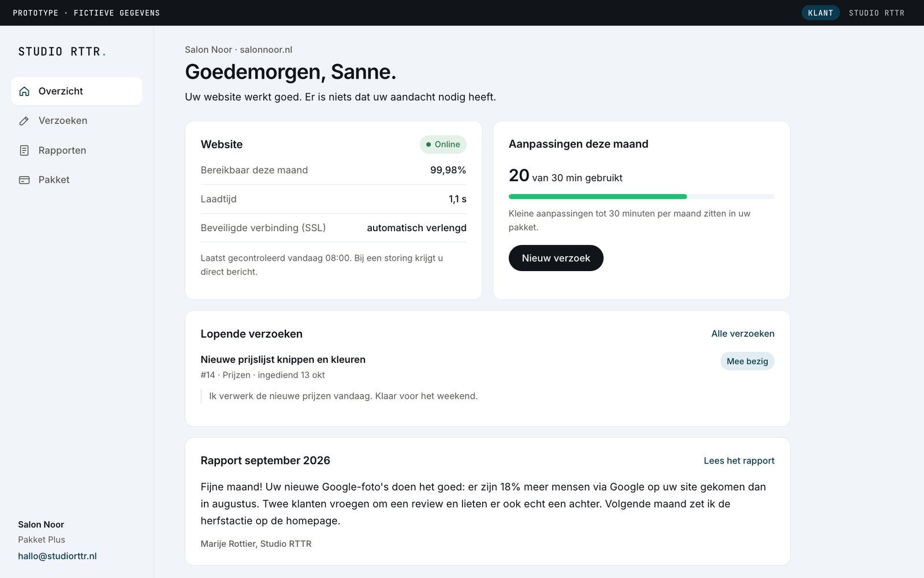Viewport: 924px width, 578px height.
Task: Click the STUDIO RTTR logo
Action: point(62,51)
